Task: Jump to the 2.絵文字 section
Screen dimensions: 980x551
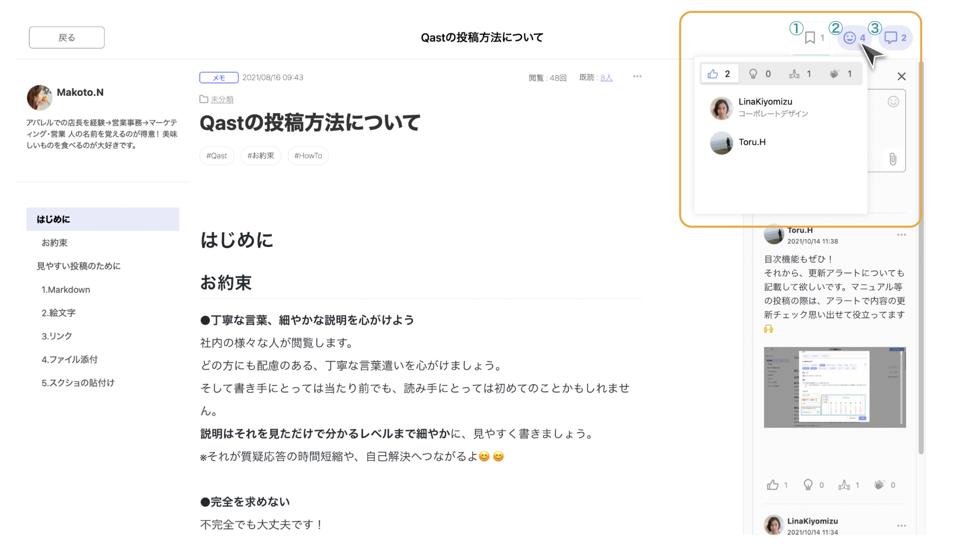Action: click(x=59, y=313)
